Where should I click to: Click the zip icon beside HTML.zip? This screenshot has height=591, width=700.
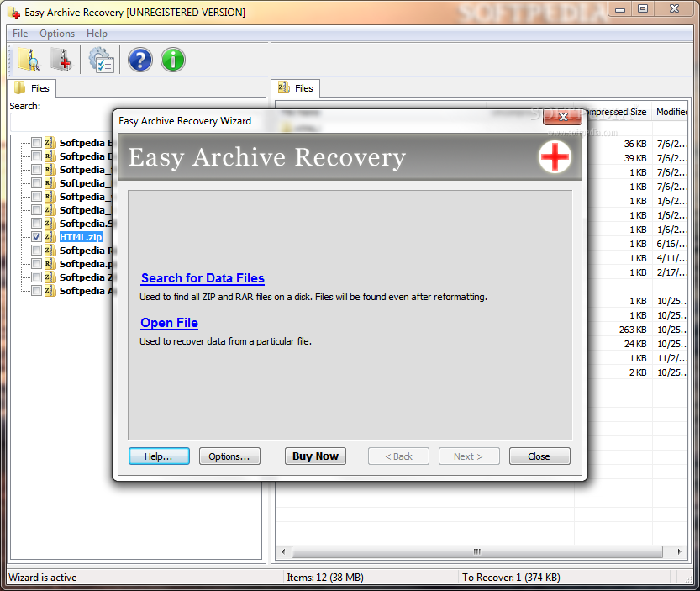(50, 237)
